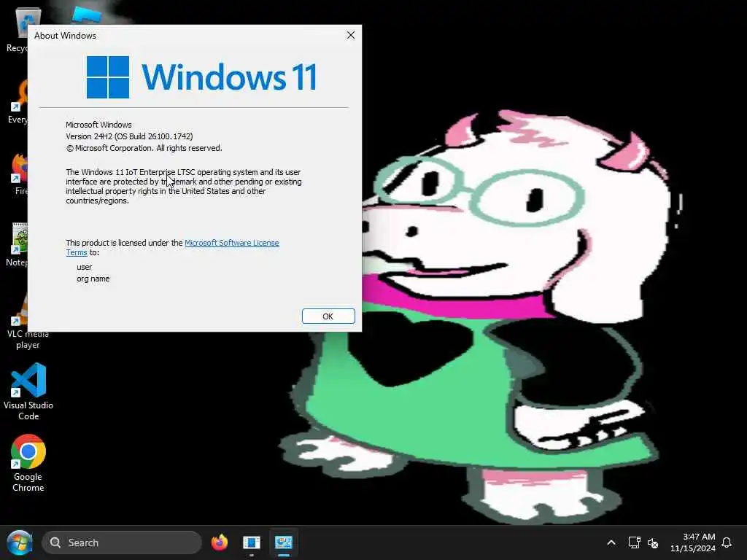Click the taskbar Search box
The image size is (747, 560).
click(122, 542)
